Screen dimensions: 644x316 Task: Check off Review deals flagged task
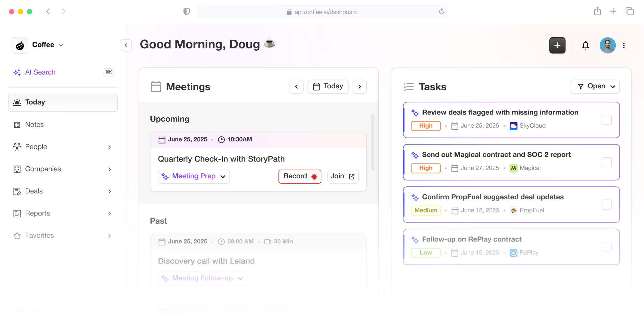pos(607,120)
